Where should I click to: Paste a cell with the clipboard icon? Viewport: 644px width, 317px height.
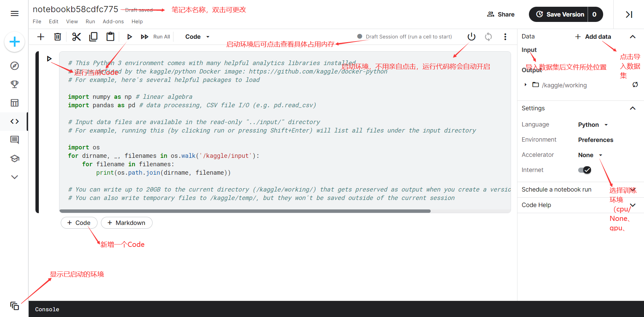[x=110, y=36]
